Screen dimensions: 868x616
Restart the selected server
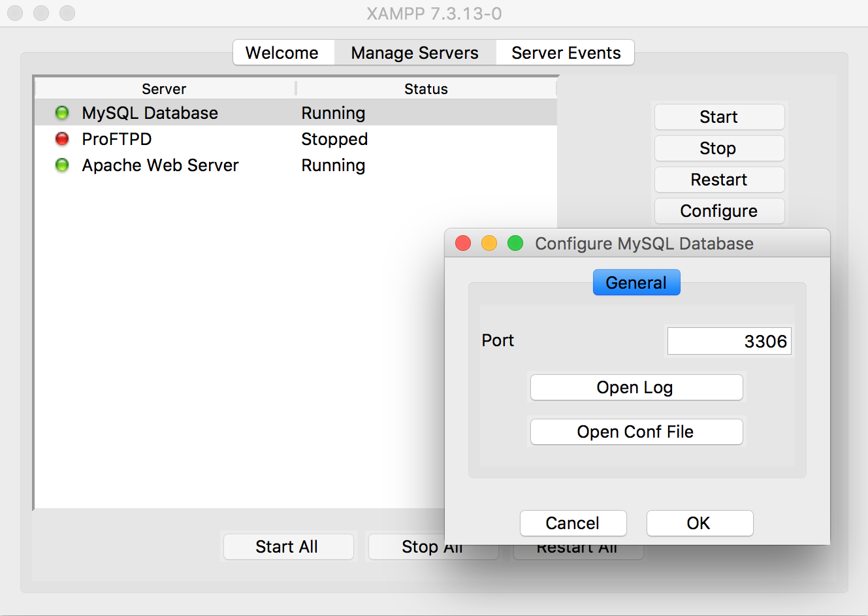[x=719, y=180]
